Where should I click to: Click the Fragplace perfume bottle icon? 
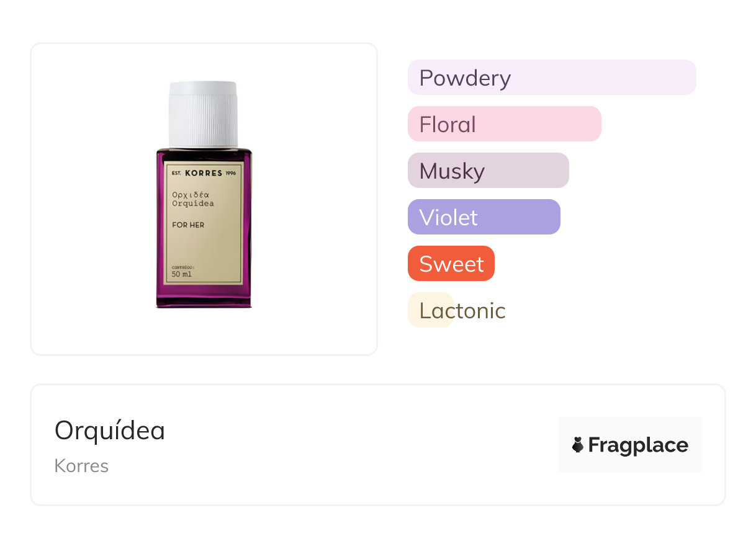pyautogui.click(x=578, y=445)
